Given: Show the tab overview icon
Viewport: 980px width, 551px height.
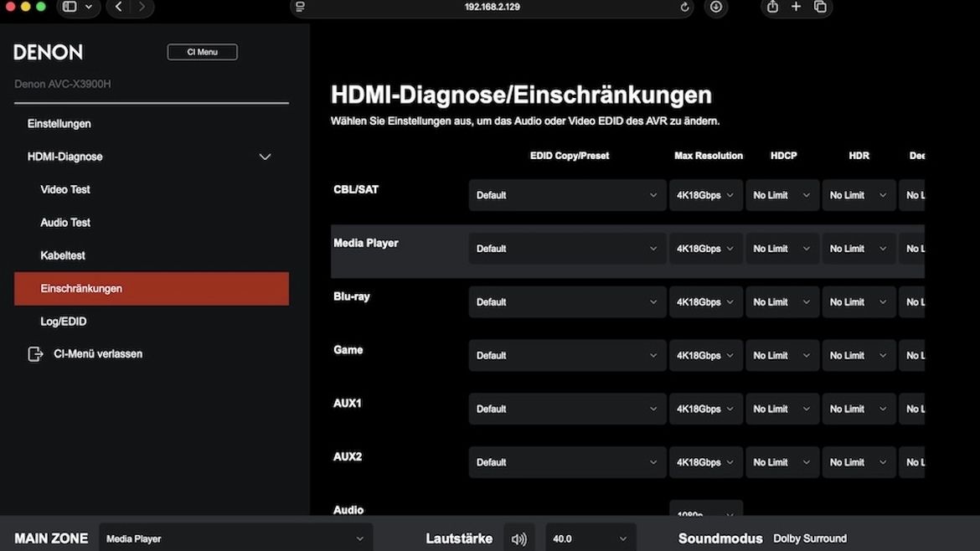Looking at the screenshot, I should coord(820,7).
